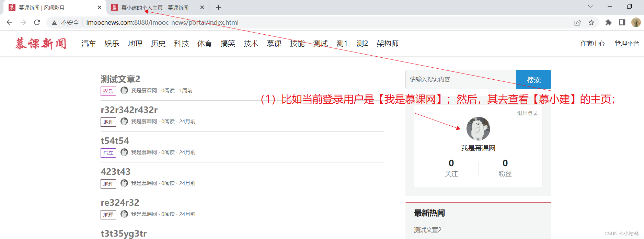The image size is (644, 239).
Task: Select the 技术 category
Action: 251,44
